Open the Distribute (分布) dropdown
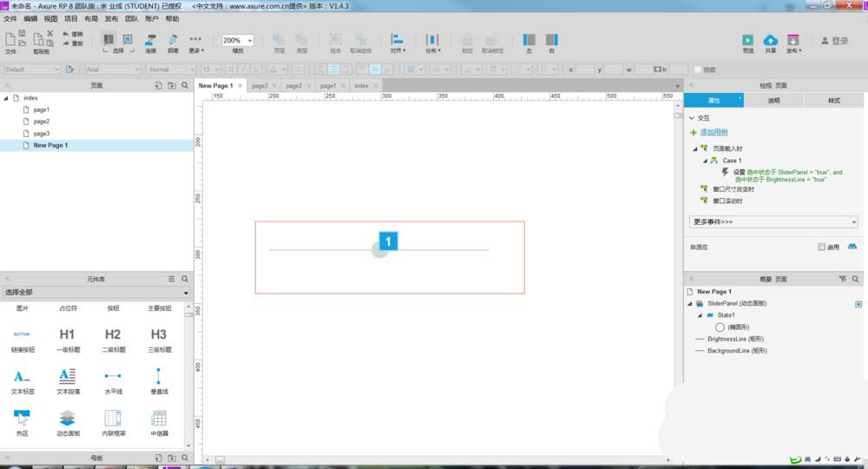The image size is (868, 469). click(432, 43)
